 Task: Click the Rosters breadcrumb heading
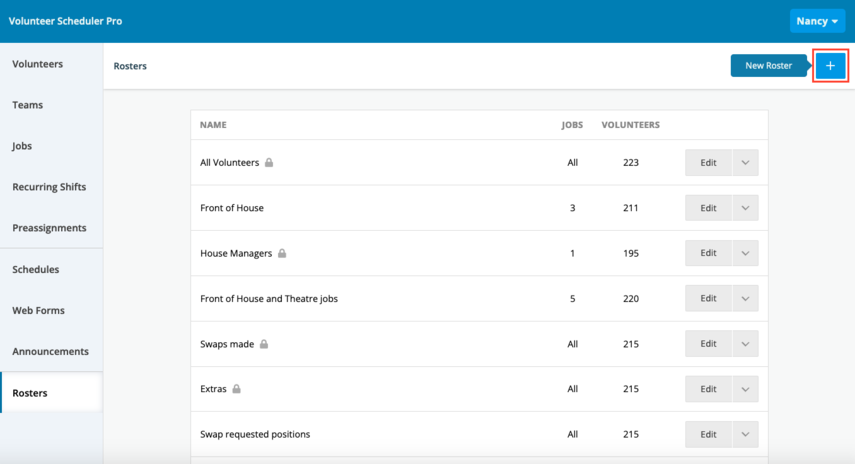coord(130,66)
